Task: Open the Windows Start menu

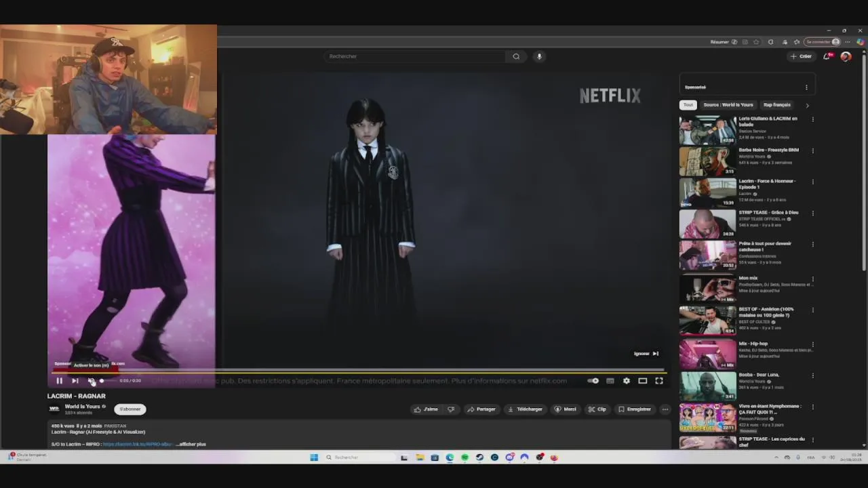Action: (x=314, y=457)
